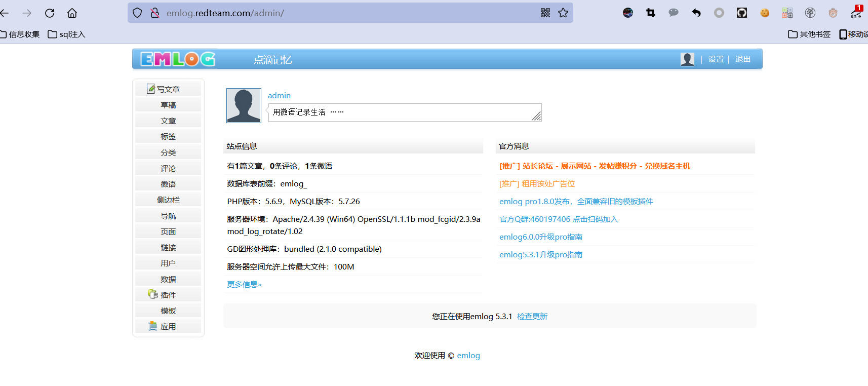Click the header user avatar icon
Screen dimensions: 868x386
point(687,59)
